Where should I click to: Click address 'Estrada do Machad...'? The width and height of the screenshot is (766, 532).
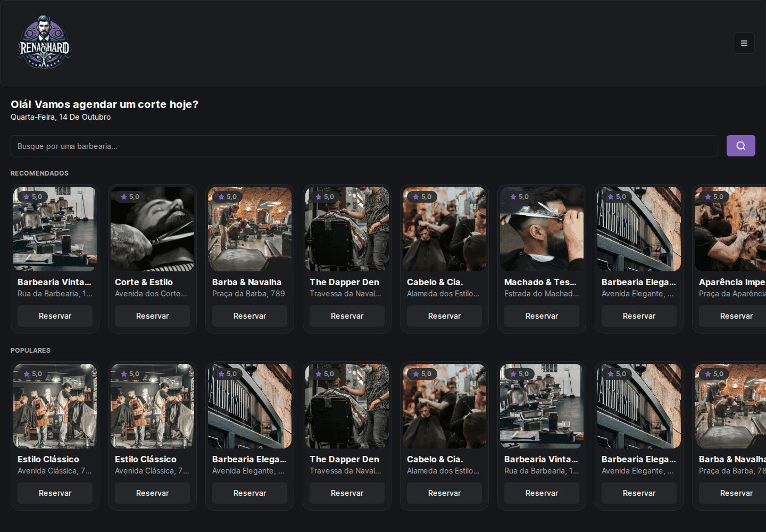tap(542, 294)
